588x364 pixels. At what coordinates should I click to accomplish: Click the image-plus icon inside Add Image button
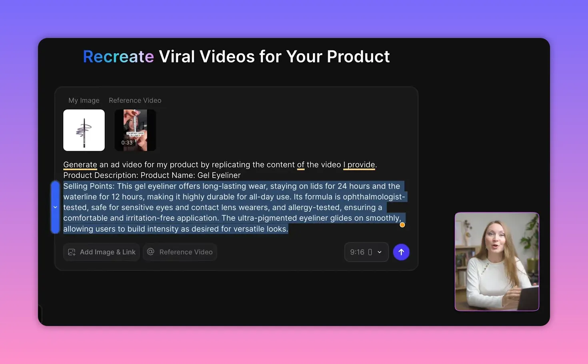click(x=72, y=252)
